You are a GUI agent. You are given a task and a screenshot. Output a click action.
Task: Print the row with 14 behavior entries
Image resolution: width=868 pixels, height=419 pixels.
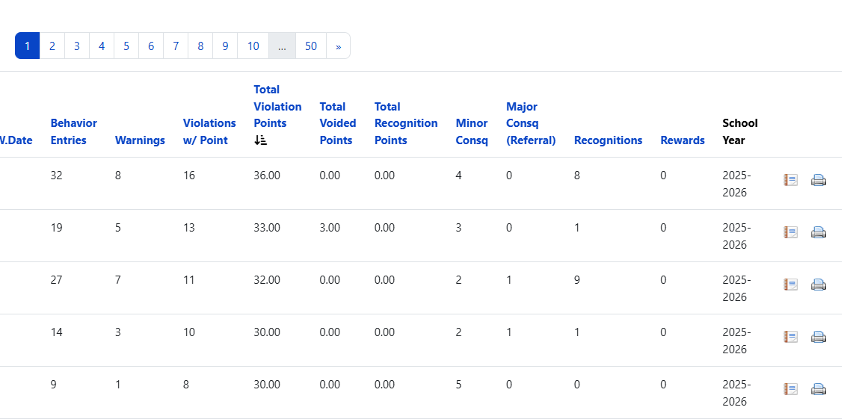818,337
